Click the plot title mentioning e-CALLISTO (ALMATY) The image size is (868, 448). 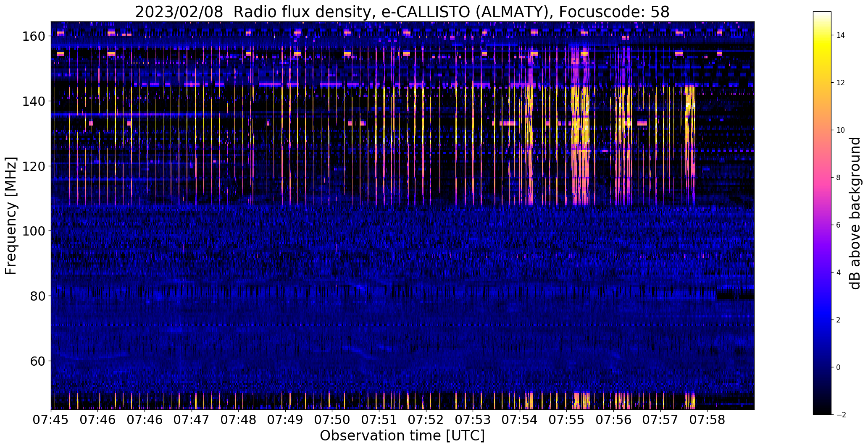(402, 12)
